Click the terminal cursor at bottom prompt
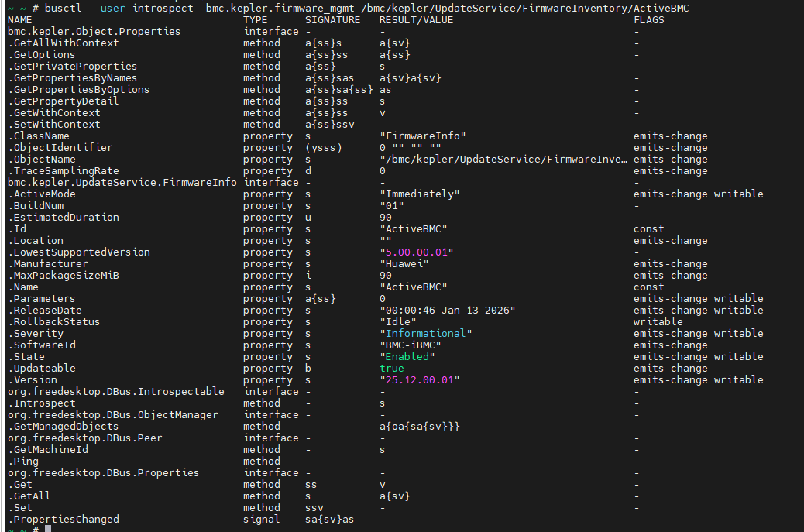The height and width of the screenshot is (532, 804). tap(48, 529)
